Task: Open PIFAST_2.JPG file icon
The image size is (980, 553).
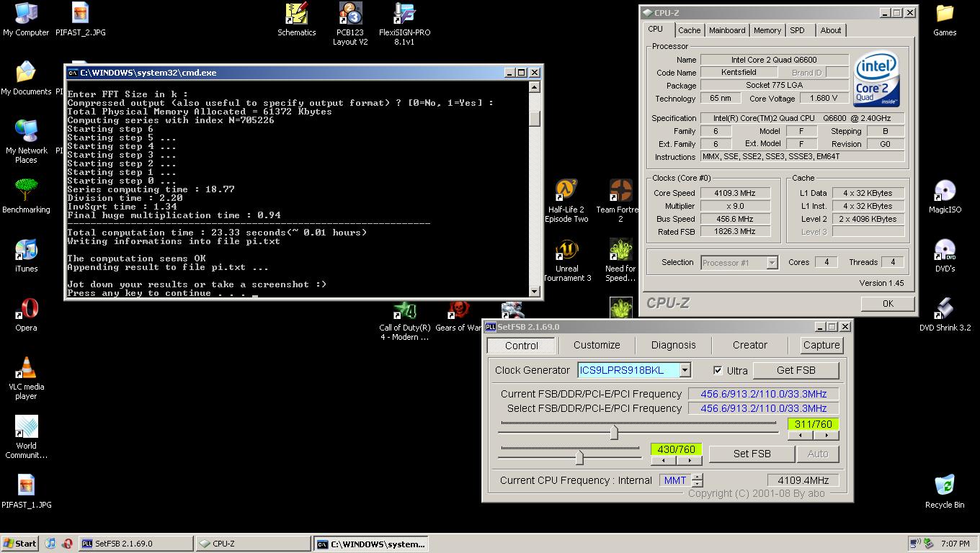Action: [x=81, y=20]
